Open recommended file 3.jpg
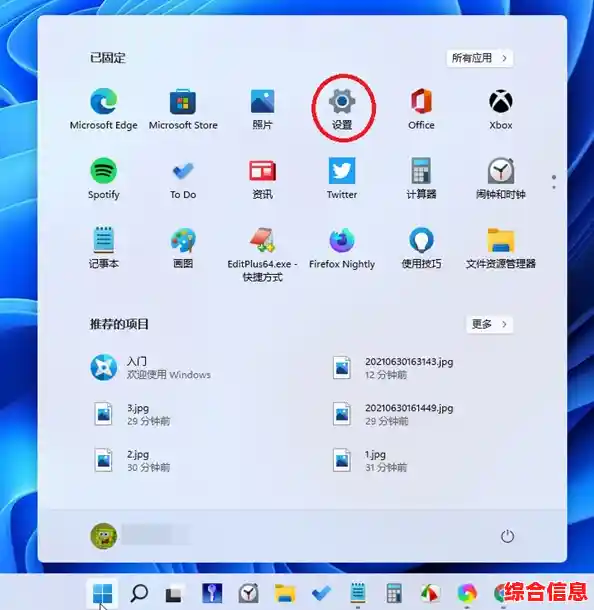 coord(132,414)
